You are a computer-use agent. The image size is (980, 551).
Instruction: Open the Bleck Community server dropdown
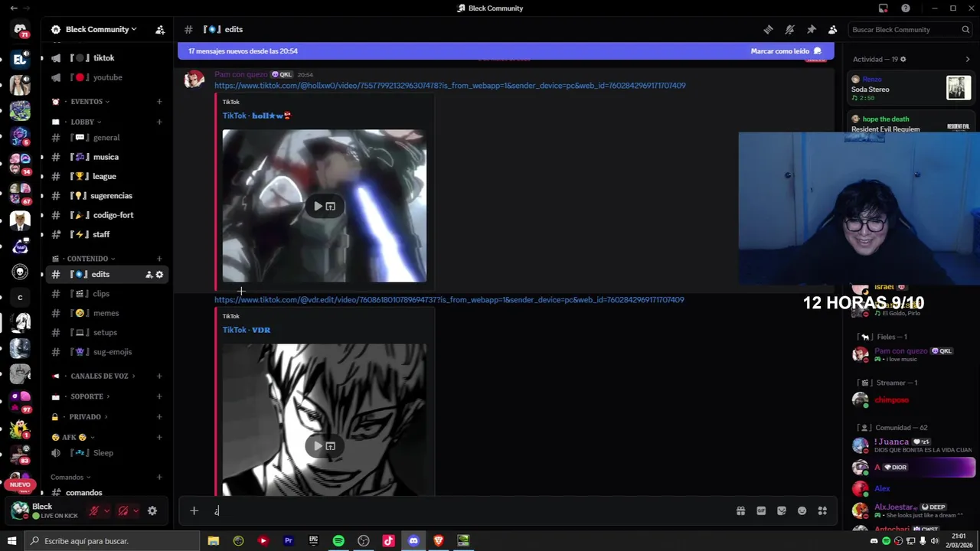[95, 30]
